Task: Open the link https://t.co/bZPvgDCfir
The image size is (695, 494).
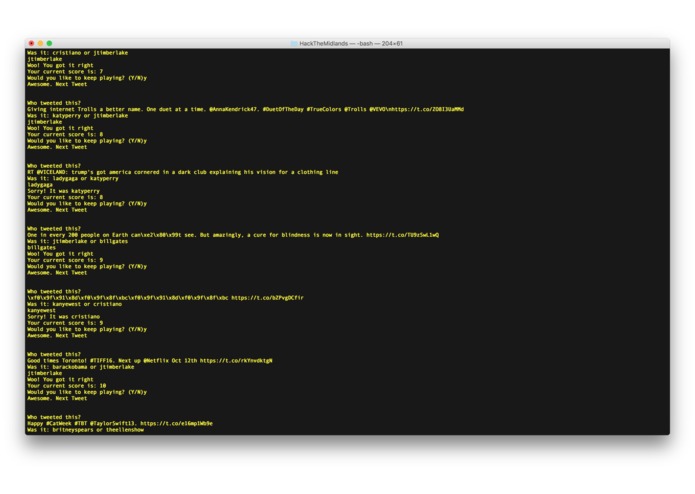Action: pyautogui.click(x=267, y=298)
